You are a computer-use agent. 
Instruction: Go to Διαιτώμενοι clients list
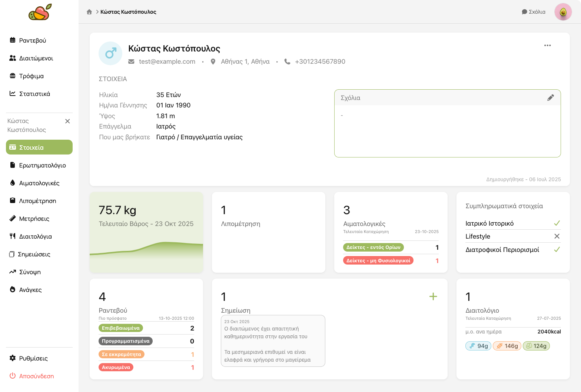click(x=36, y=58)
